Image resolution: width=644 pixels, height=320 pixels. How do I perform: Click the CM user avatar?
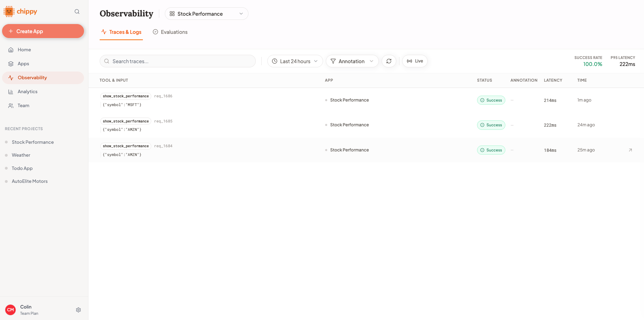[x=10, y=310]
